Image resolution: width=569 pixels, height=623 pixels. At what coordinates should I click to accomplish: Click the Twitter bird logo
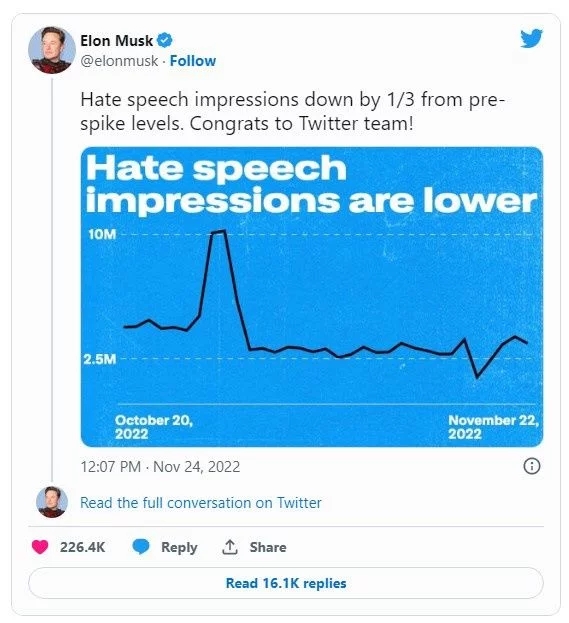tap(531, 38)
